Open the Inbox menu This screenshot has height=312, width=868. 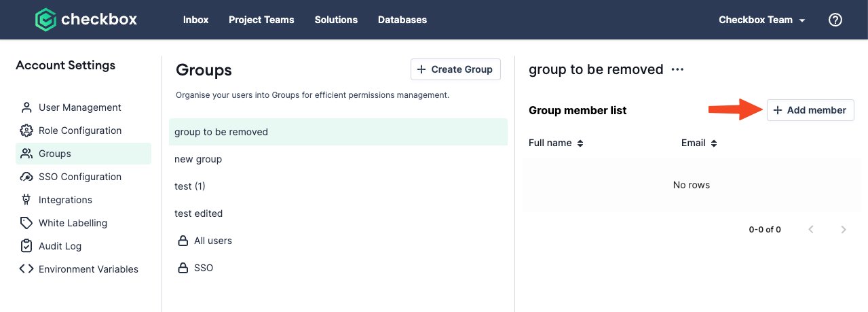tap(195, 20)
